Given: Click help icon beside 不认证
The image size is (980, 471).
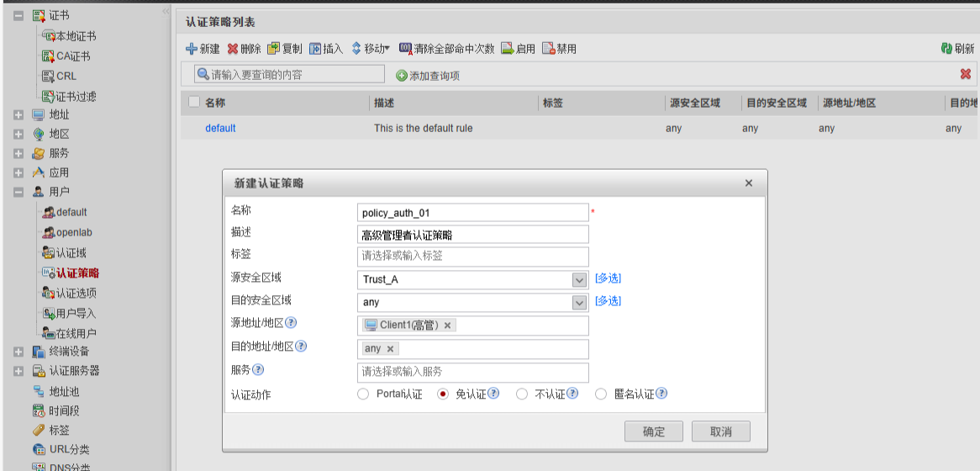Looking at the screenshot, I should coord(572,394).
